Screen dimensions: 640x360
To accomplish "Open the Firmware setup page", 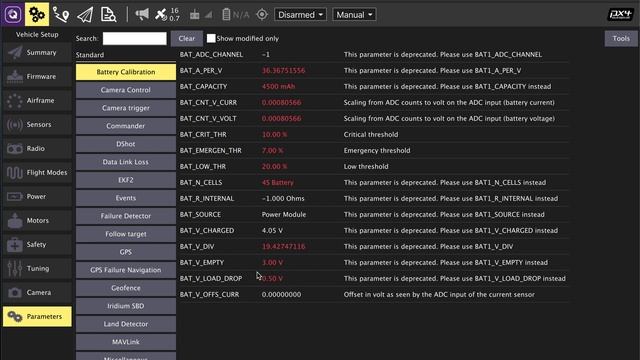I will tap(37, 77).
